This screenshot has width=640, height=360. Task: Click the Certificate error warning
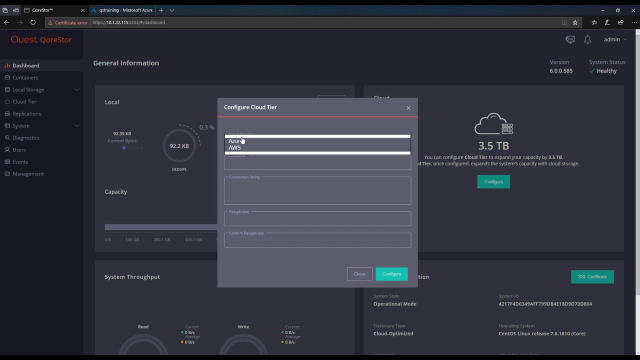(x=68, y=23)
